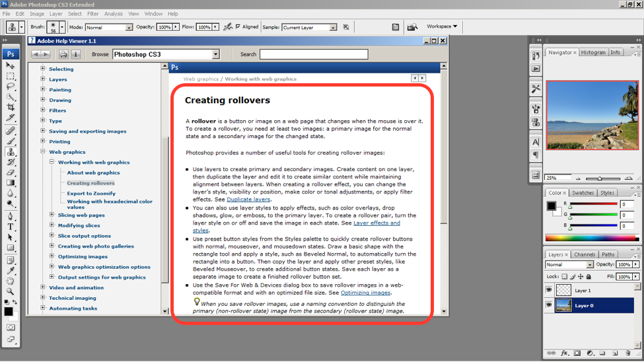Uncheck the Aligned checkbox

[x=238, y=27]
